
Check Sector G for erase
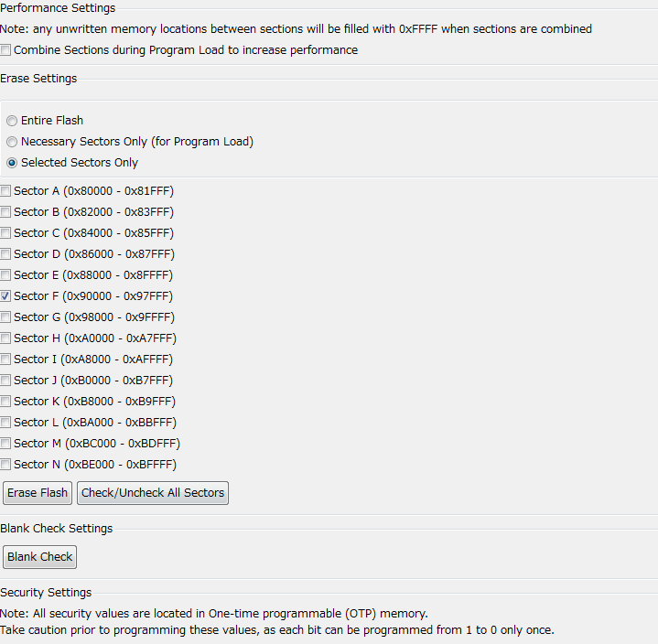tap(6, 317)
